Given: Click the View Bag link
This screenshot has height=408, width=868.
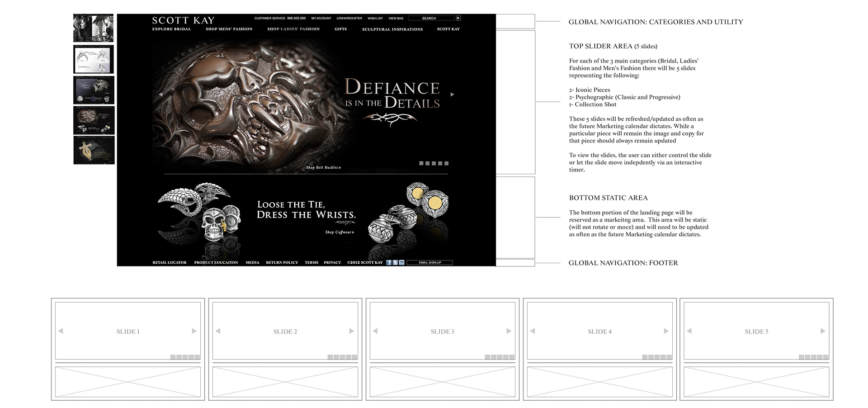Looking at the screenshot, I should pyautogui.click(x=396, y=19).
